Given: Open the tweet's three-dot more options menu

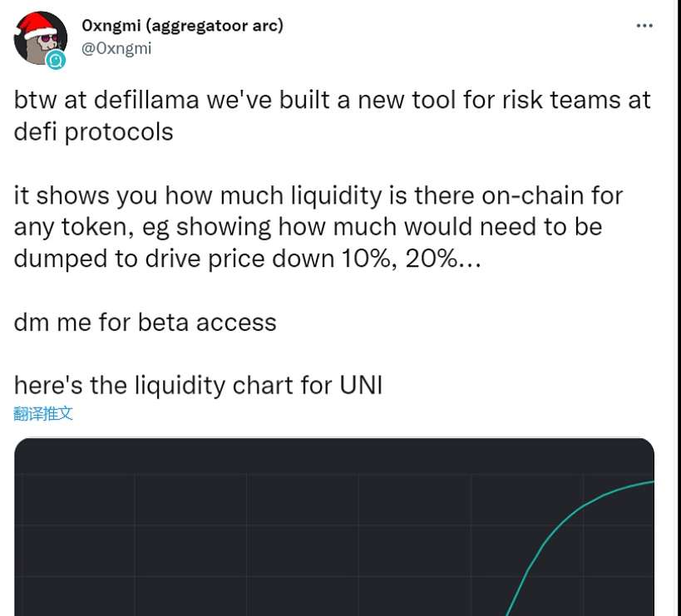Looking at the screenshot, I should 644,26.
